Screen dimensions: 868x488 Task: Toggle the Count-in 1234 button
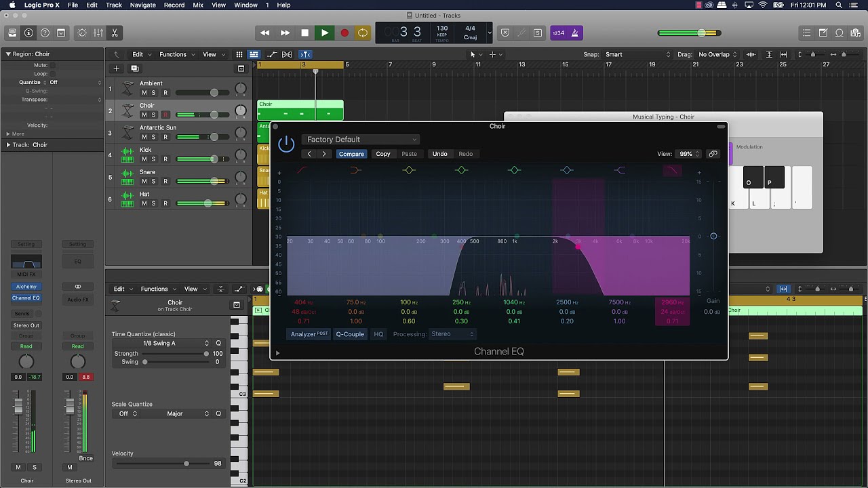(558, 33)
